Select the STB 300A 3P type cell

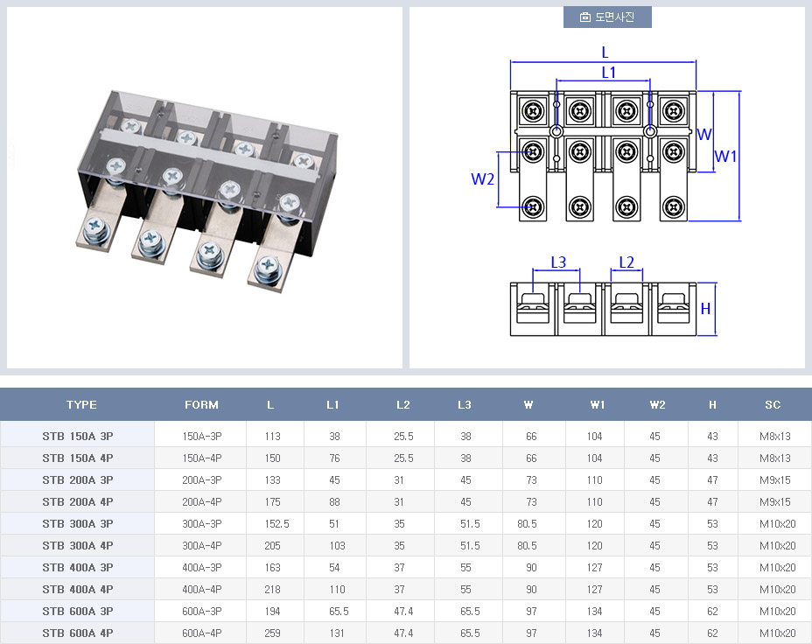click(78, 524)
